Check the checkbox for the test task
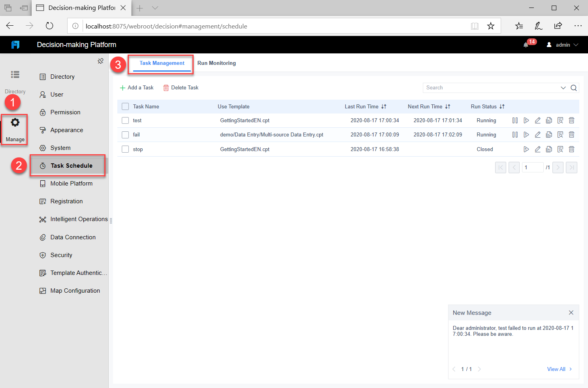 pos(125,120)
